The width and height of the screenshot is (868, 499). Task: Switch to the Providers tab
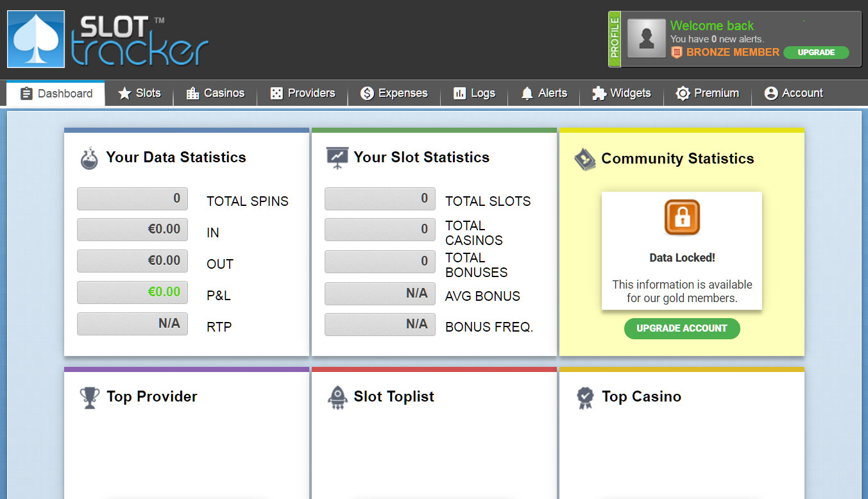pos(302,94)
